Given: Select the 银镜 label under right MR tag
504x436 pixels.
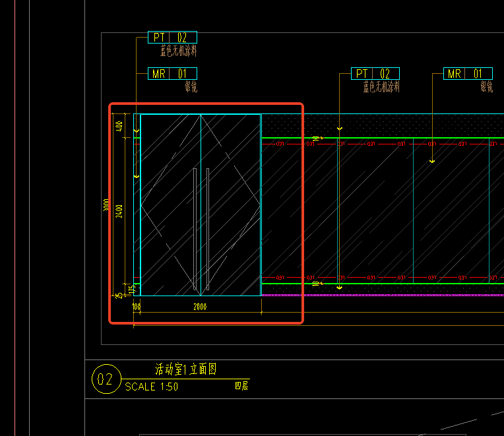Looking at the screenshot, I should [486, 87].
